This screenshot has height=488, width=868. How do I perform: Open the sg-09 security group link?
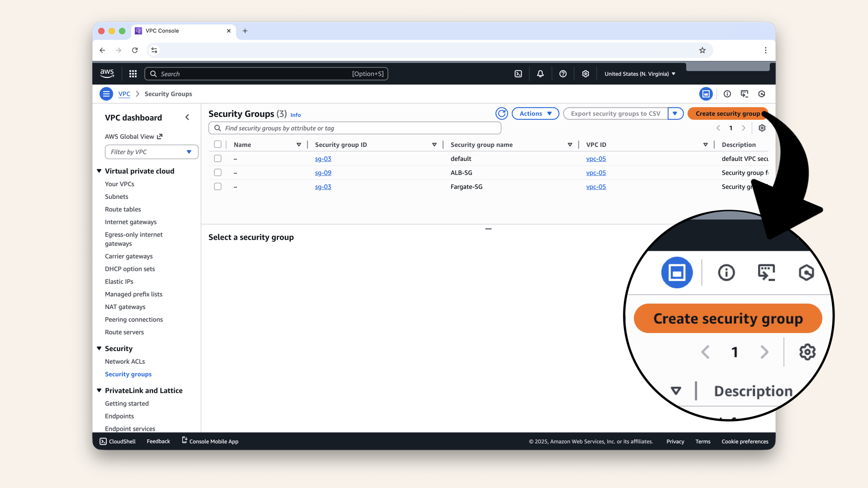[x=323, y=173]
